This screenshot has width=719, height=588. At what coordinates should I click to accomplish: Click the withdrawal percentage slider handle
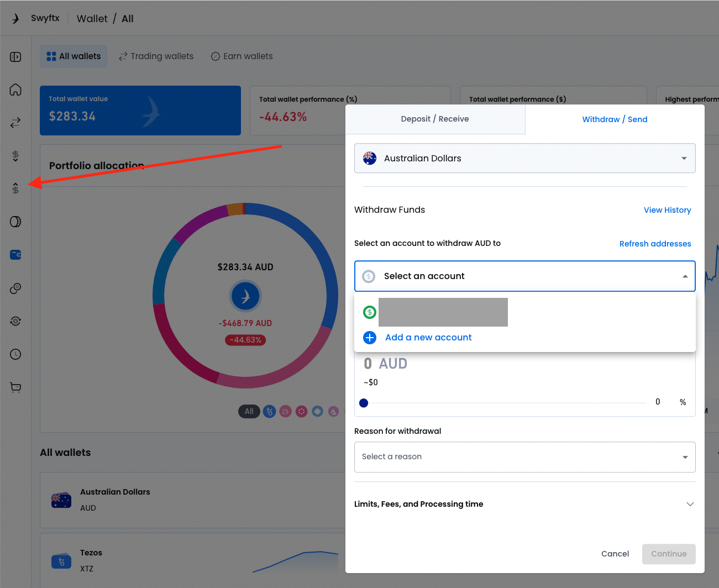364,403
